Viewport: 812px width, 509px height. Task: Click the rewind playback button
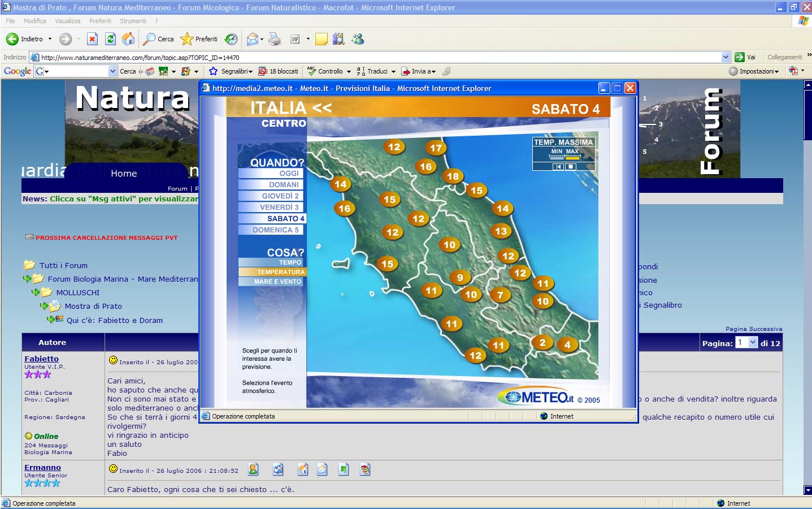point(558,167)
